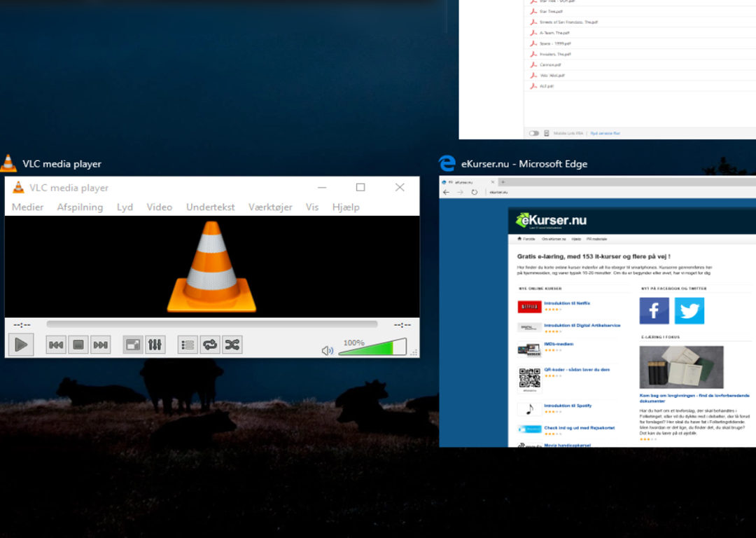The width and height of the screenshot is (756, 538).
Task: Open the Undertekst menu in VLC
Action: pyautogui.click(x=210, y=207)
